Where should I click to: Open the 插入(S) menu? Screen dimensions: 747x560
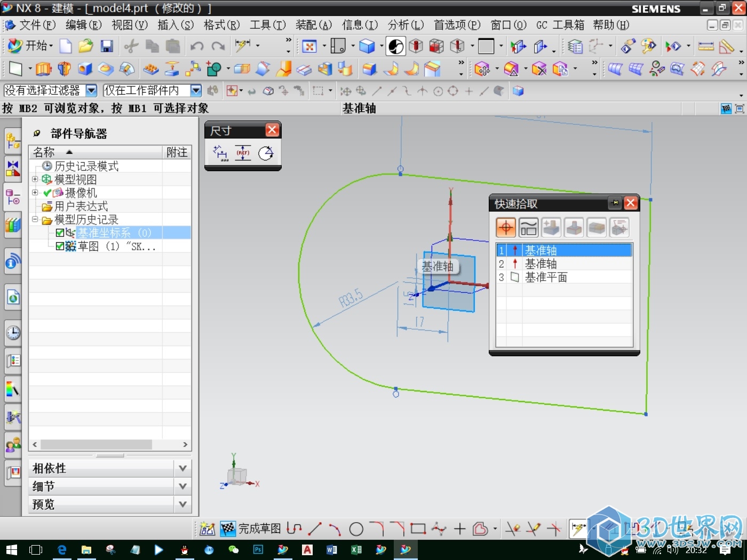click(x=176, y=25)
